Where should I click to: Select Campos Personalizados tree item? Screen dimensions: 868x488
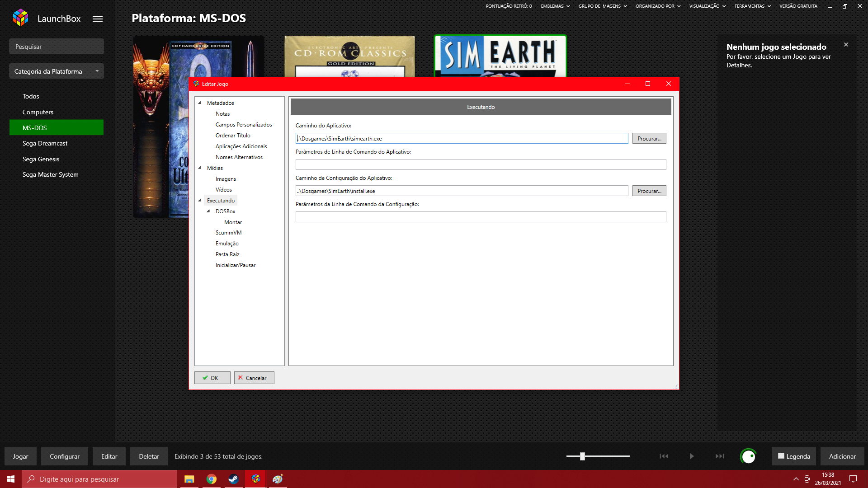(x=244, y=125)
